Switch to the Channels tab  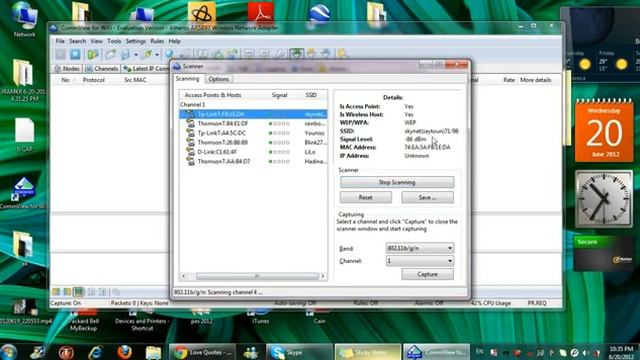point(101,69)
